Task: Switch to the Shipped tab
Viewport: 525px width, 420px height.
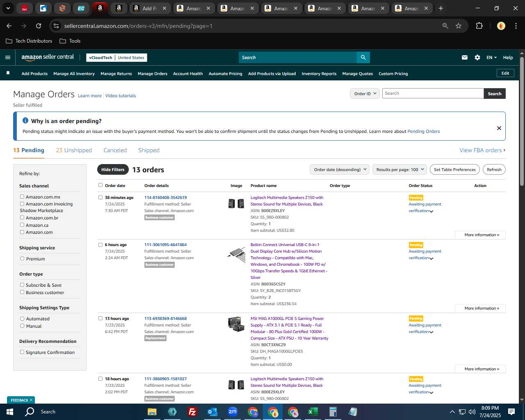Action: coord(149,150)
